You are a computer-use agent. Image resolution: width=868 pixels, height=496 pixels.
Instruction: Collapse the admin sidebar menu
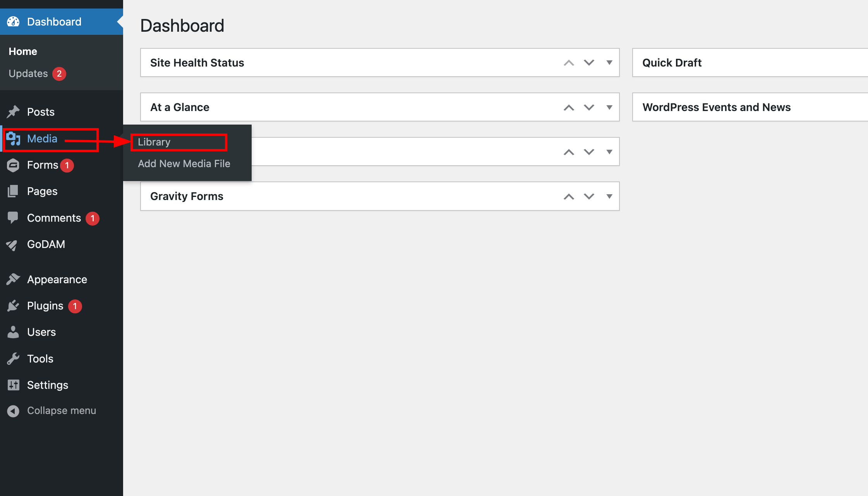(61, 410)
